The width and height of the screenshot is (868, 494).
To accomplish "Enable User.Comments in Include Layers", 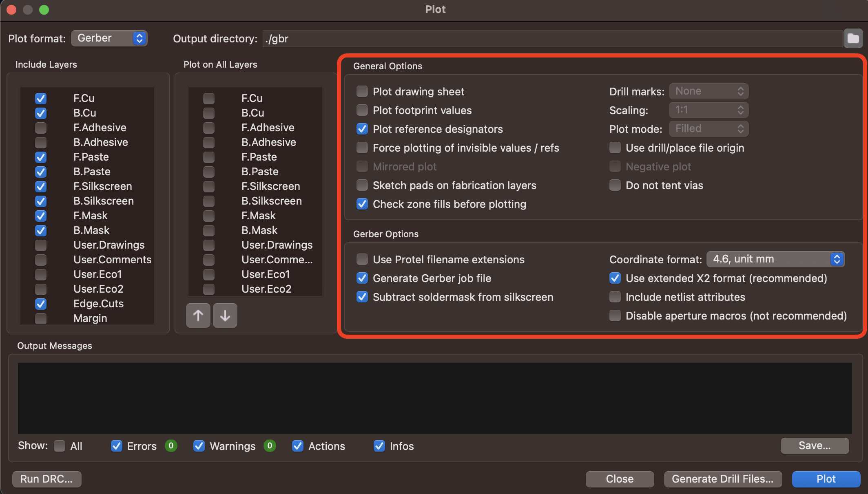I will (41, 260).
